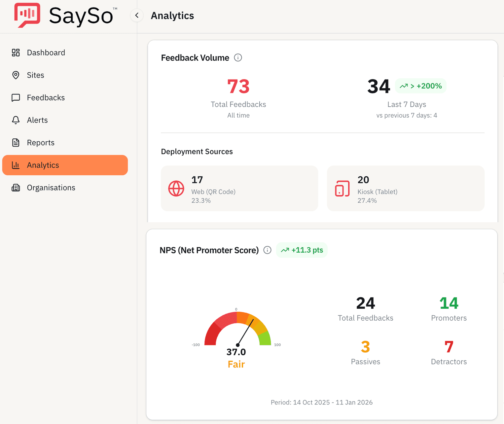Select Feedbacks in the navigation menu
504x424 pixels.
coord(46,97)
